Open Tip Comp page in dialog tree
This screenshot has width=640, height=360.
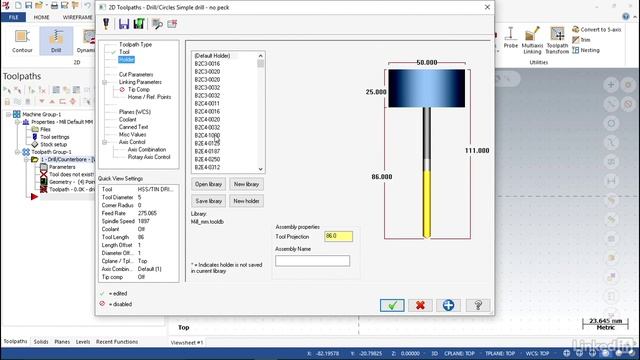pos(139,89)
